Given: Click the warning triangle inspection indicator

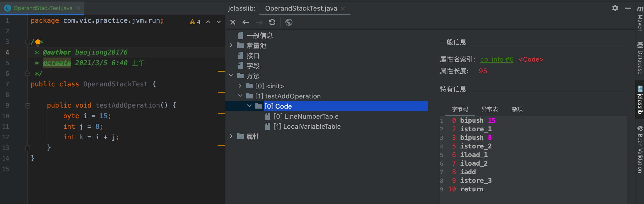Looking at the screenshot, I should point(192,22).
